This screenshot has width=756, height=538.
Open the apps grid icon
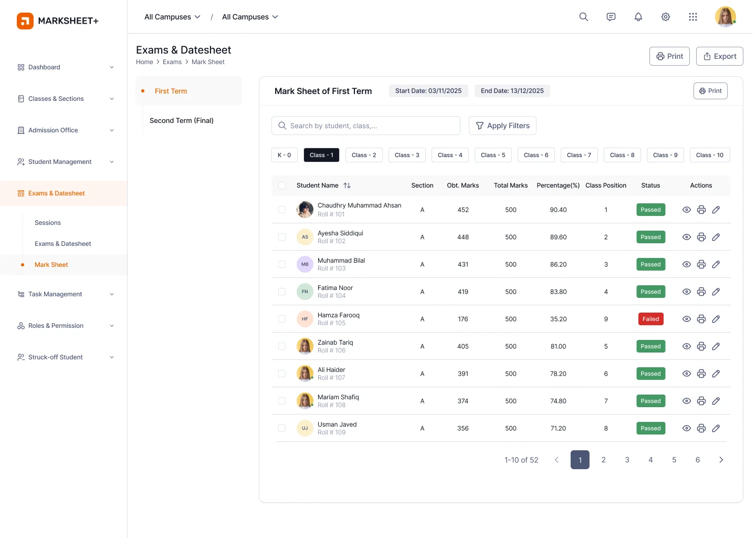click(x=692, y=17)
